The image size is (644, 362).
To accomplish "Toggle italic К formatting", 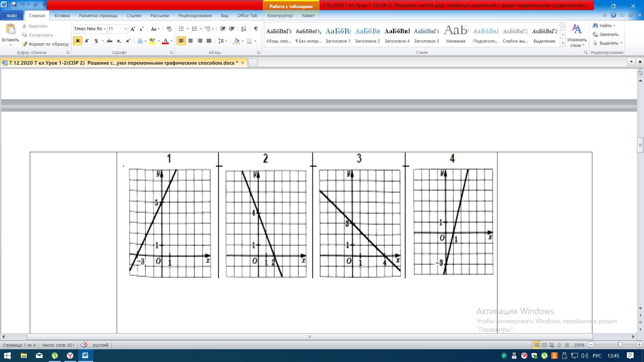I will [x=87, y=41].
